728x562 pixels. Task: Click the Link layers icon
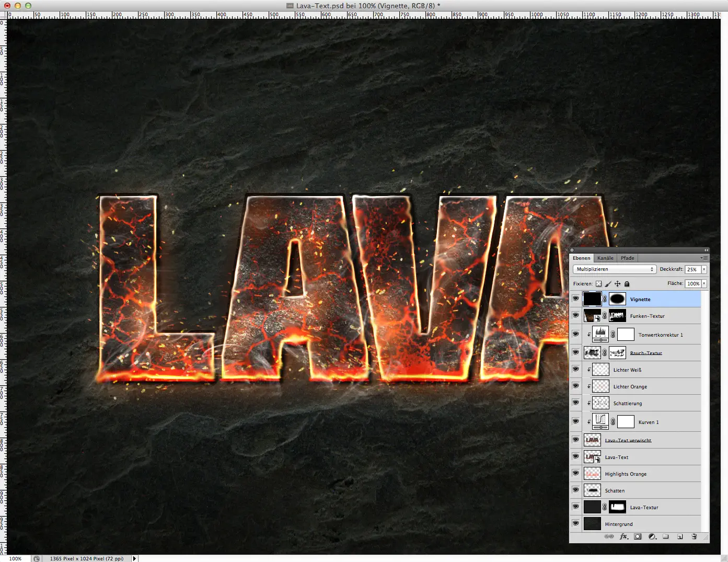[x=609, y=536]
